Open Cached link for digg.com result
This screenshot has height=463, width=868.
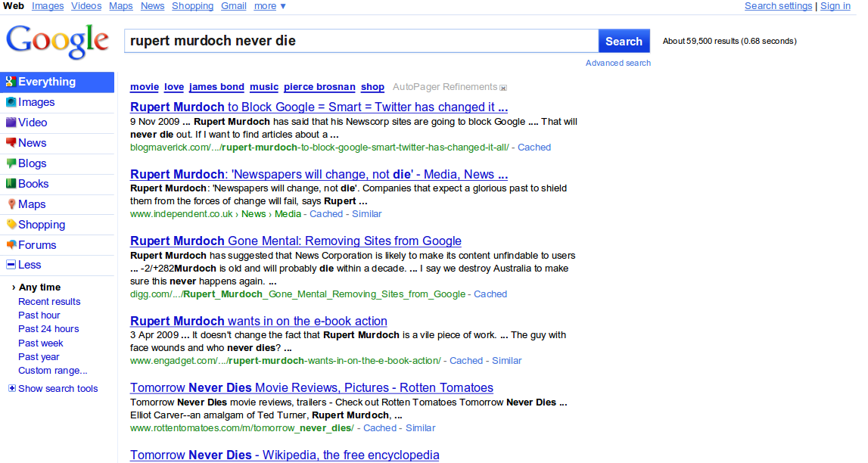(490, 294)
